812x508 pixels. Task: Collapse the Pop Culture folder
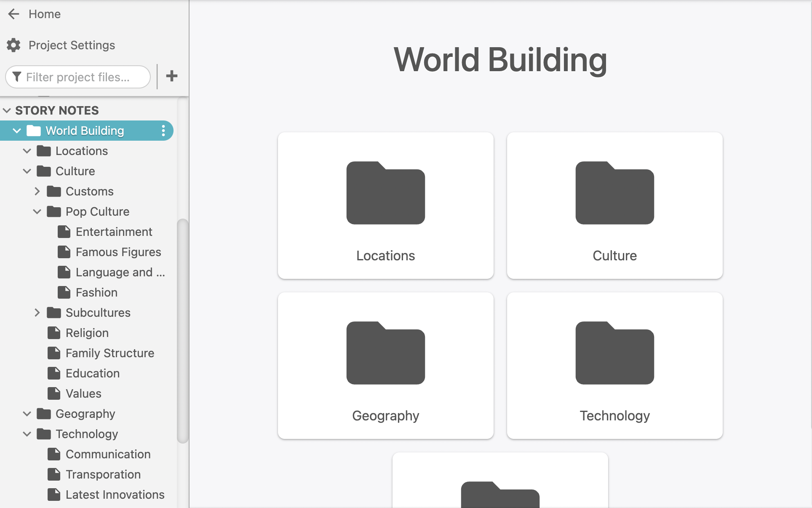click(x=37, y=211)
